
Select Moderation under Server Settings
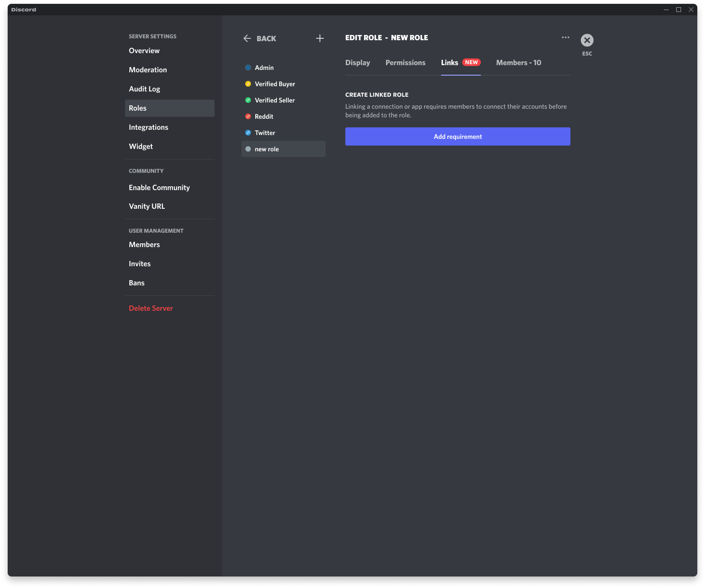(148, 69)
